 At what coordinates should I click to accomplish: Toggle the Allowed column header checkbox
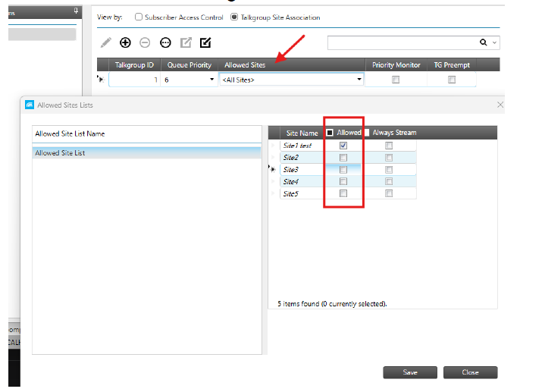(x=330, y=133)
